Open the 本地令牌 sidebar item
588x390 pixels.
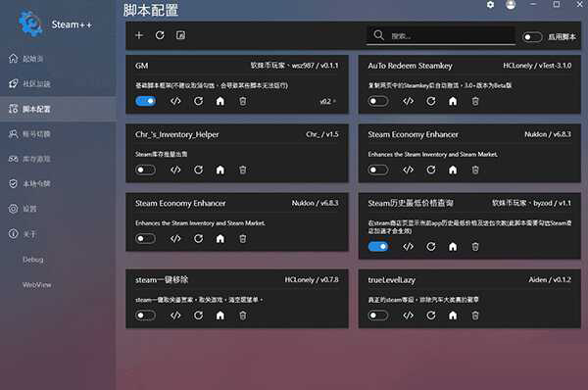point(58,184)
